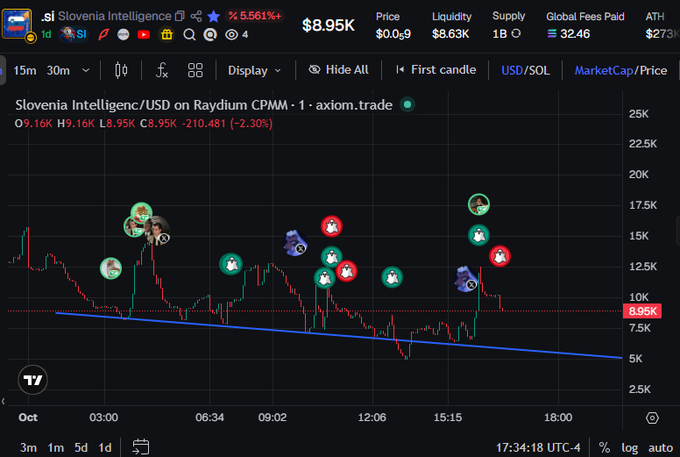Click the two-men photo marker with x badge

coord(158,231)
